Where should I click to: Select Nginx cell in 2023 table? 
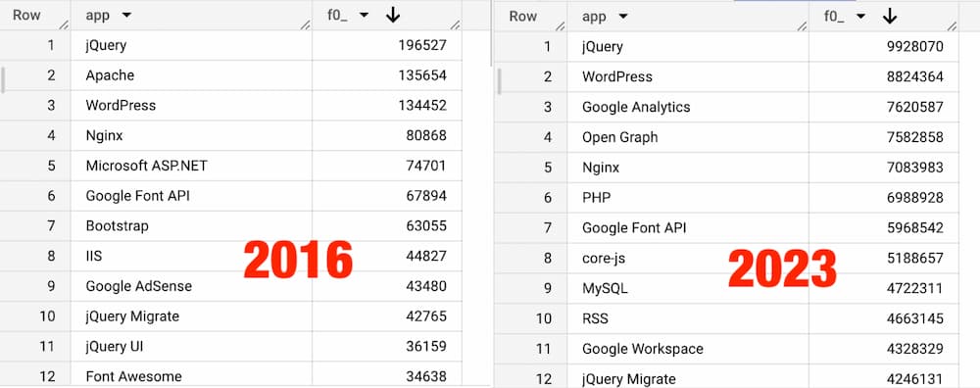[688, 168]
